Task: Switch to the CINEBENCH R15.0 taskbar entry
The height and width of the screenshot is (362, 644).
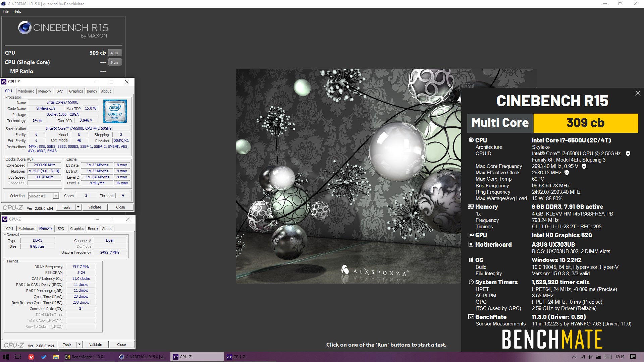Action: 143,357
